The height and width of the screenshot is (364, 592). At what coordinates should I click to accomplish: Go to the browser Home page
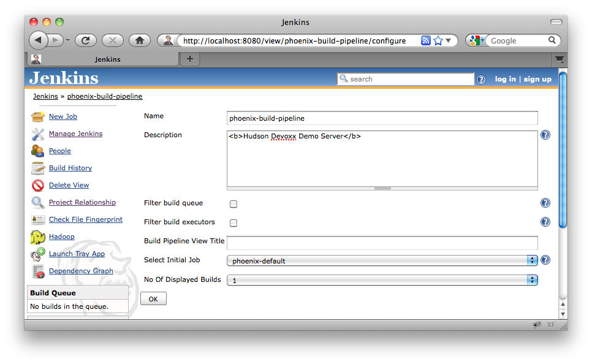pos(140,40)
